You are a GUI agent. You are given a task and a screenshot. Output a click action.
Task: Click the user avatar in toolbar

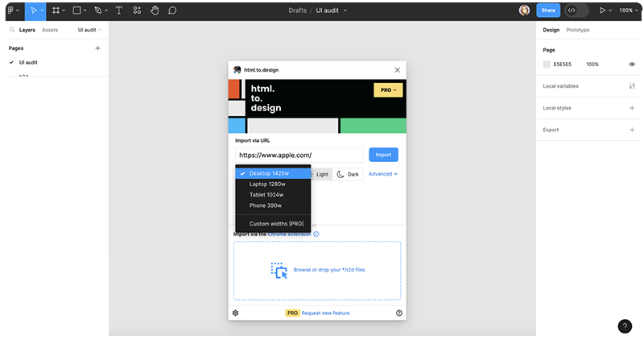(524, 10)
